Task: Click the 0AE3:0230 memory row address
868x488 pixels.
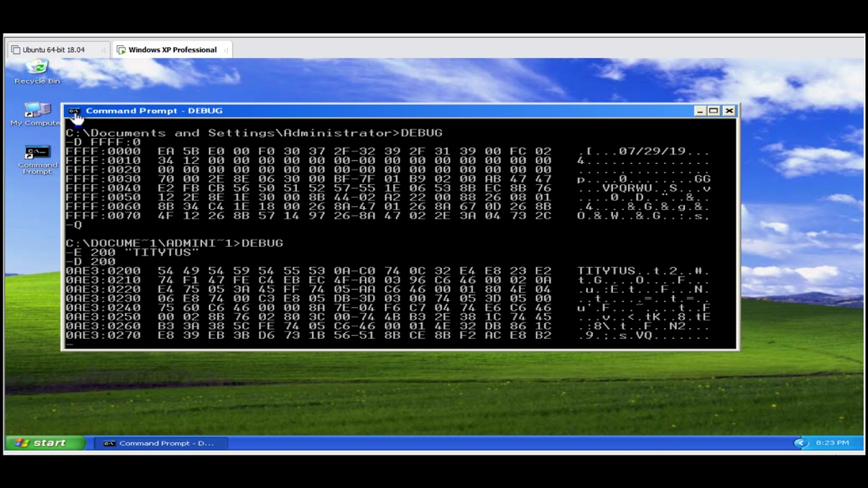Action: (x=103, y=299)
